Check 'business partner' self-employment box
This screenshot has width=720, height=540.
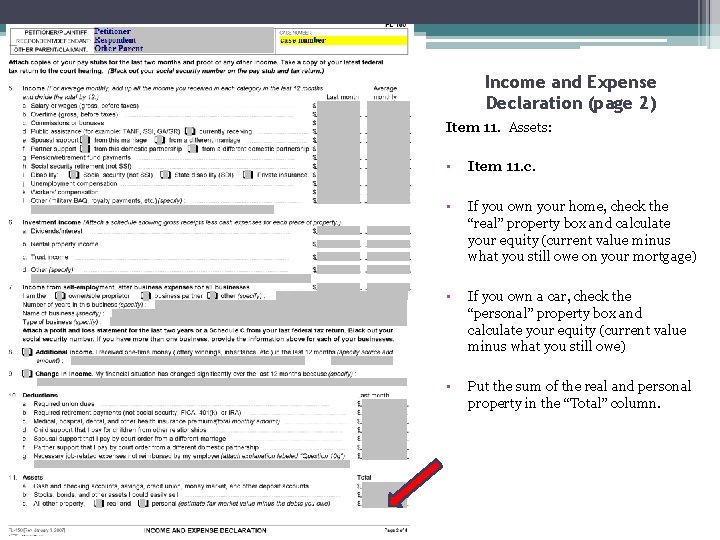pyautogui.click(x=146, y=296)
